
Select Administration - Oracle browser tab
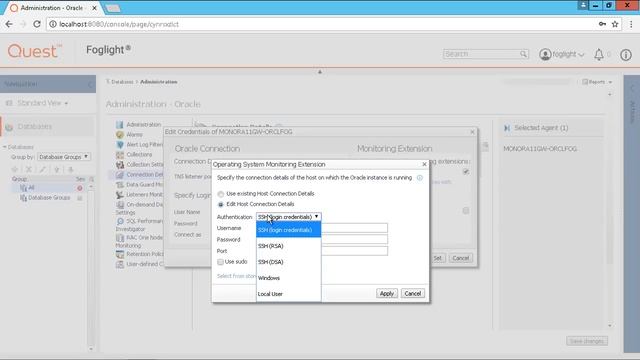click(54, 8)
